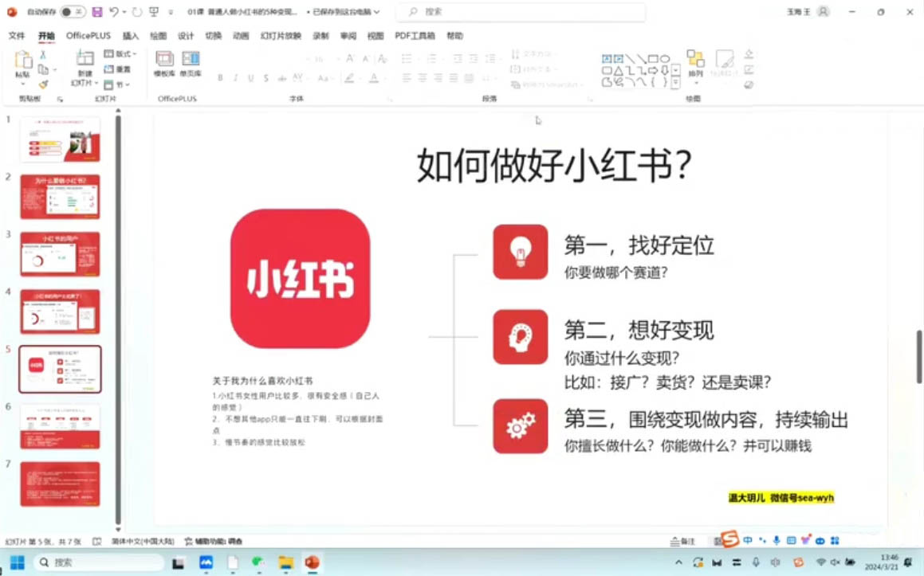This screenshot has height=576, width=924.
Task: Click the account avatar beside 玉海王
Action: click(824, 12)
